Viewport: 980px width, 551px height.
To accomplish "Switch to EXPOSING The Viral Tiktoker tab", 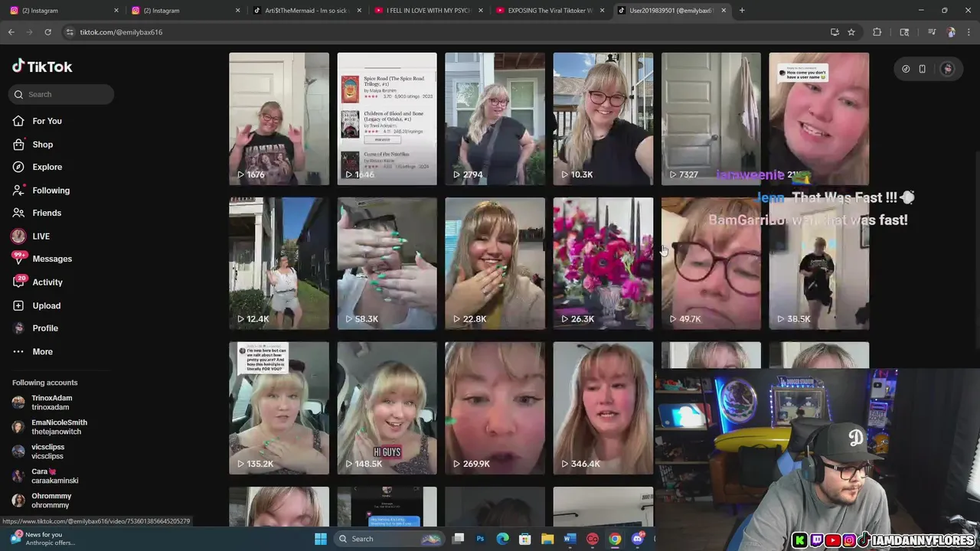I will pyautogui.click(x=550, y=11).
